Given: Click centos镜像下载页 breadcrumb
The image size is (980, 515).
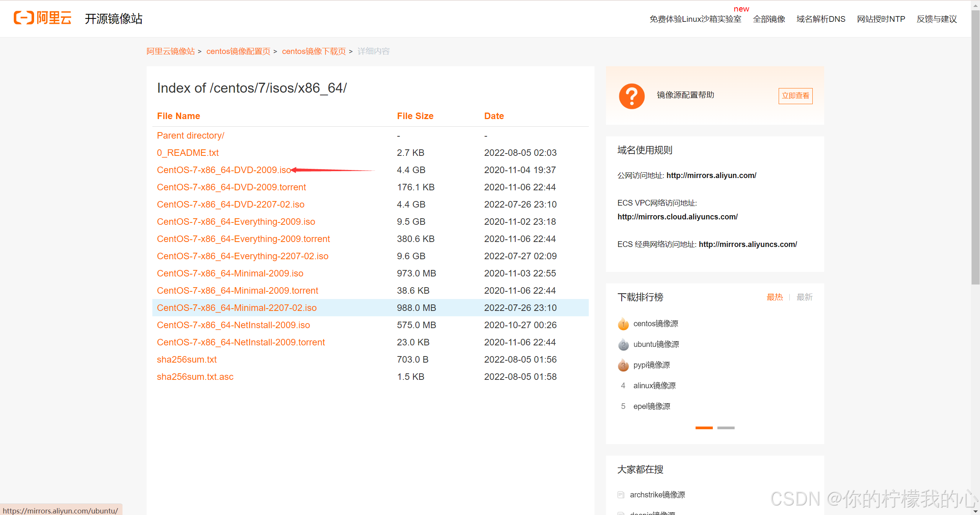Looking at the screenshot, I should (x=314, y=51).
